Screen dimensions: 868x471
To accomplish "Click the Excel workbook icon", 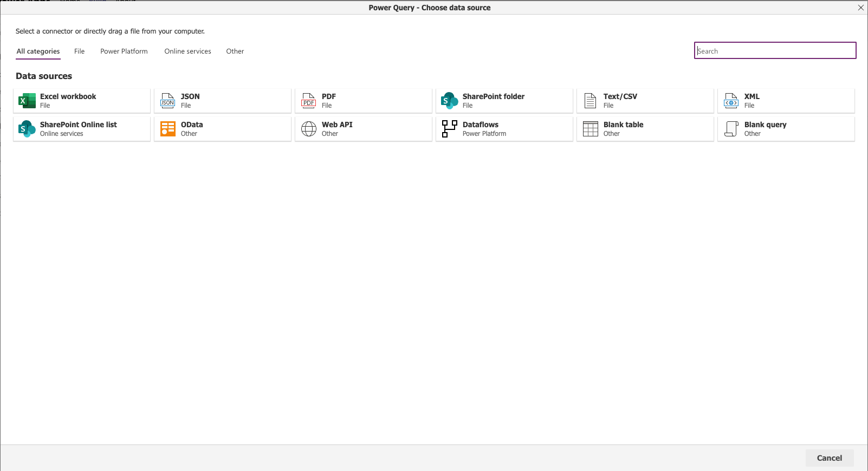I will [x=27, y=101].
